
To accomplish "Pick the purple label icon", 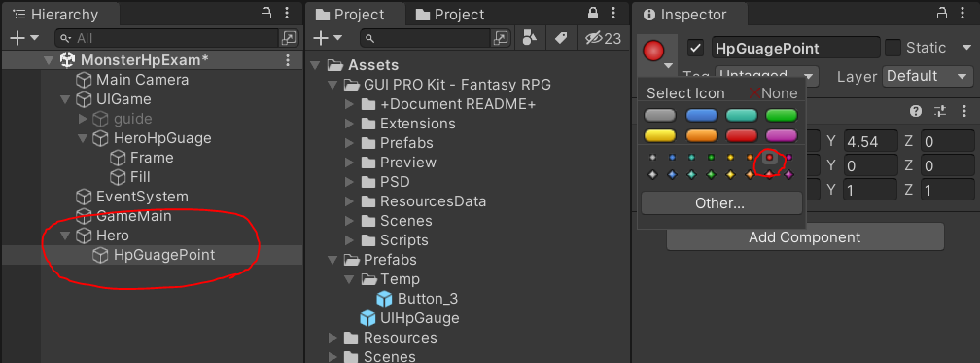I will pos(782,135).
